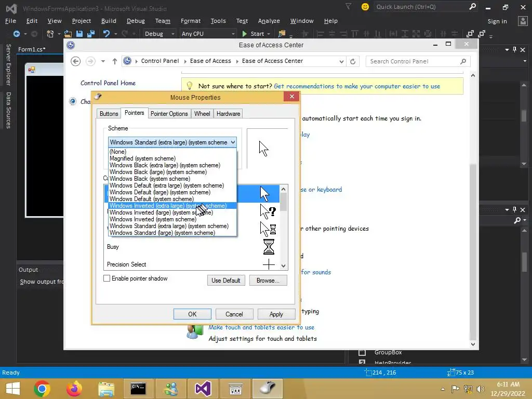Viewport: 532px width, 399px height.
Task: Open Command Prompt from the taskbar
Action: (138, 389)
